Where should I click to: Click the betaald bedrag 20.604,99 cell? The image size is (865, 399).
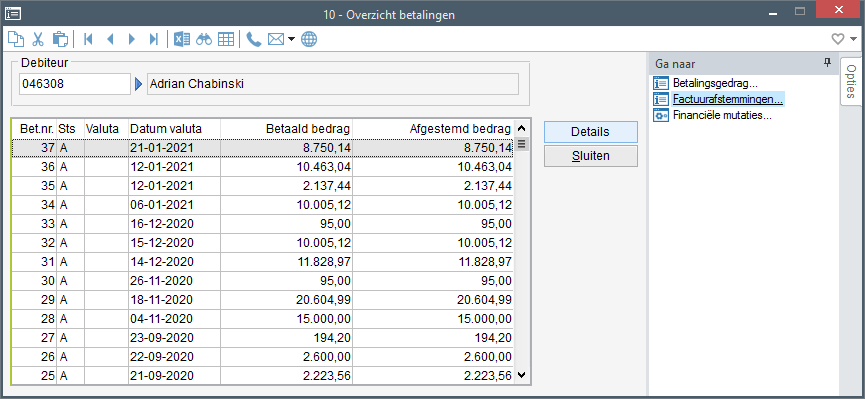286,300
